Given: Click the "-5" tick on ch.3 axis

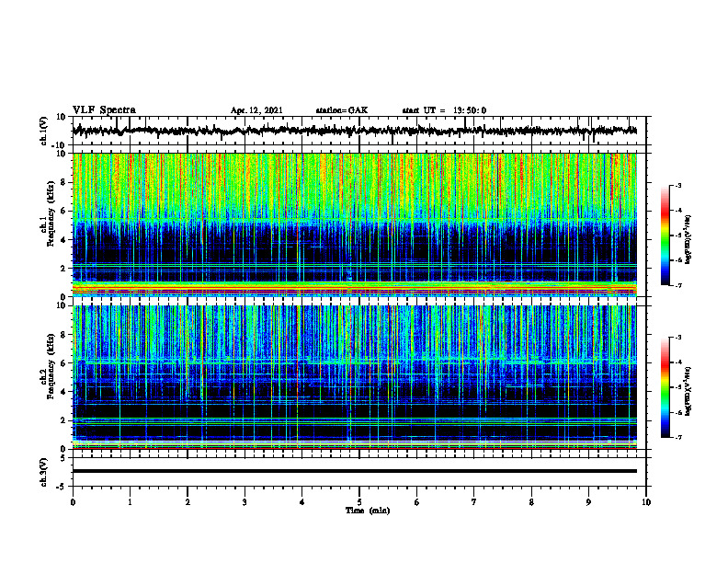Looking at the screenshot, I should click(x=62, y=486).
